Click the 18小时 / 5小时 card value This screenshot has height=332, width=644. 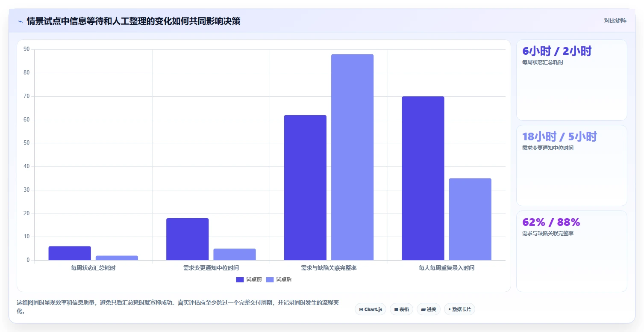tap(559, 137)
